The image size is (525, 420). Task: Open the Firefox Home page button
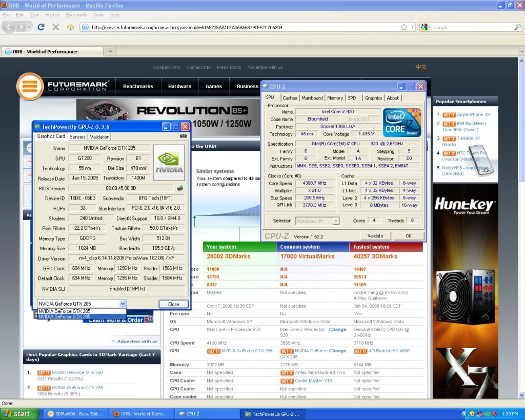point(70,27)
